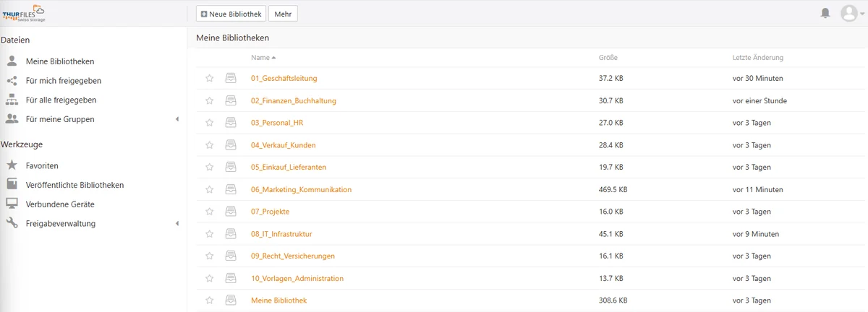Click the group icon for Für meine Gruppen
This screenshot has width=868, height=312.
pyautogui.click(x=12, y=119)
